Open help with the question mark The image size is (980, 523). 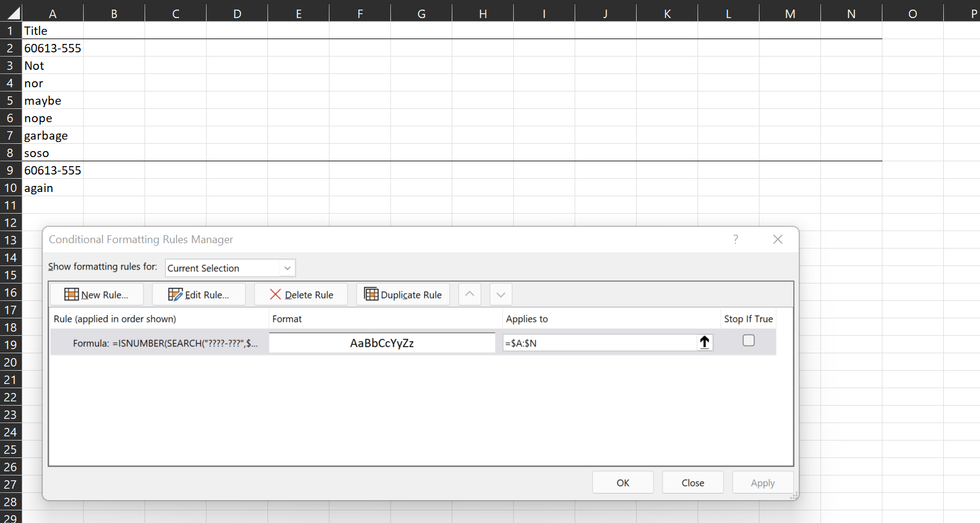pyautogui.click(x=735, y=240)
